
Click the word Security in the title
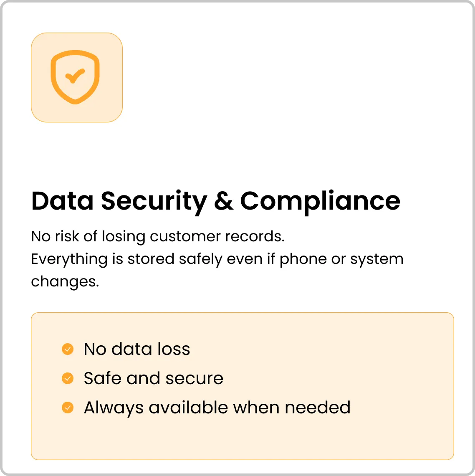(x=154, y=201)
